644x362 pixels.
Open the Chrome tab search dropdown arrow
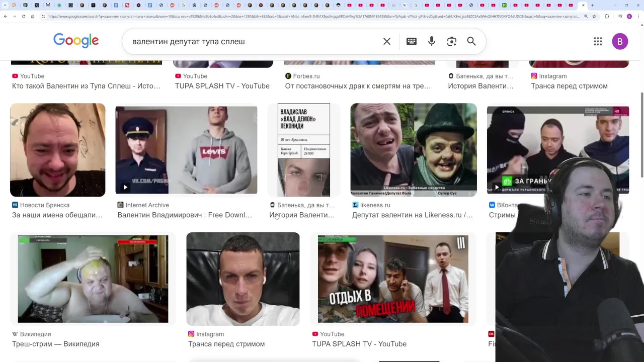click(x=5, y=5)
